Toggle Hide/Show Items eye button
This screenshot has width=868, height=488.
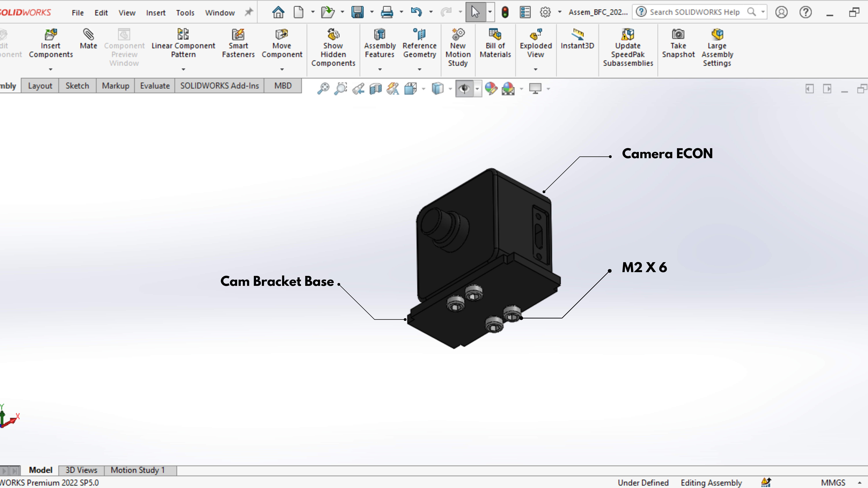click(464, 89)
